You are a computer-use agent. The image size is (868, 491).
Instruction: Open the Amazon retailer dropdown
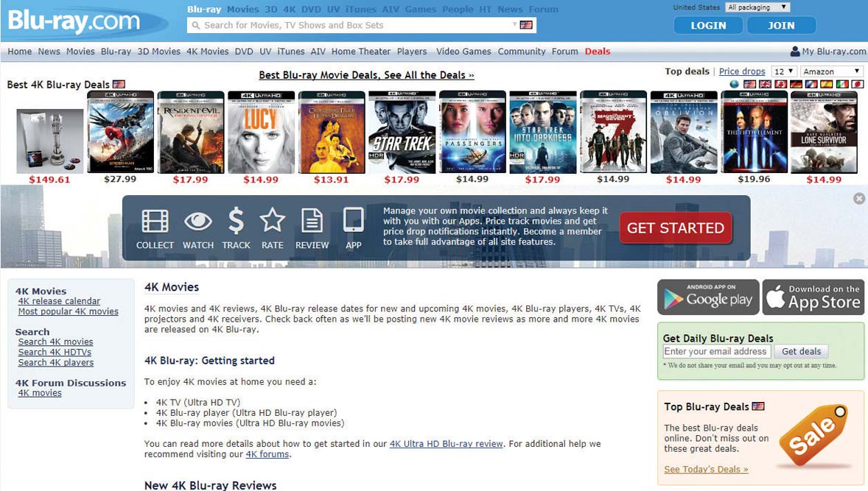(x=831, y=71)
